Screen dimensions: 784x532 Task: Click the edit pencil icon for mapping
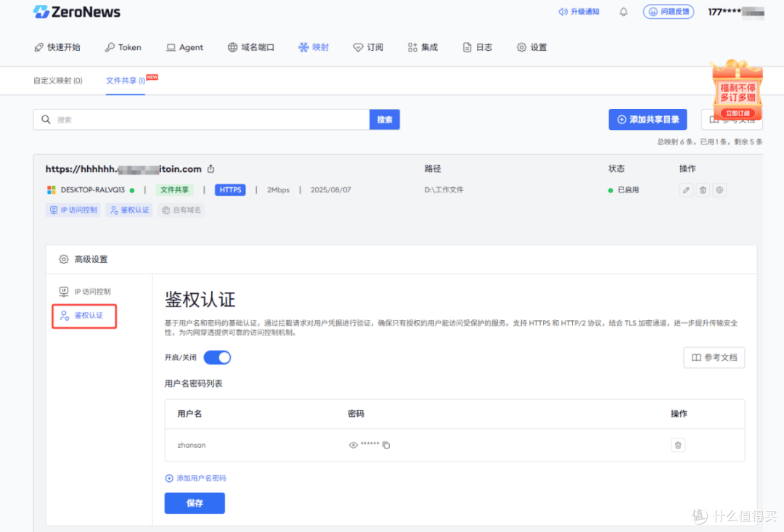click(x=687, y=190)
